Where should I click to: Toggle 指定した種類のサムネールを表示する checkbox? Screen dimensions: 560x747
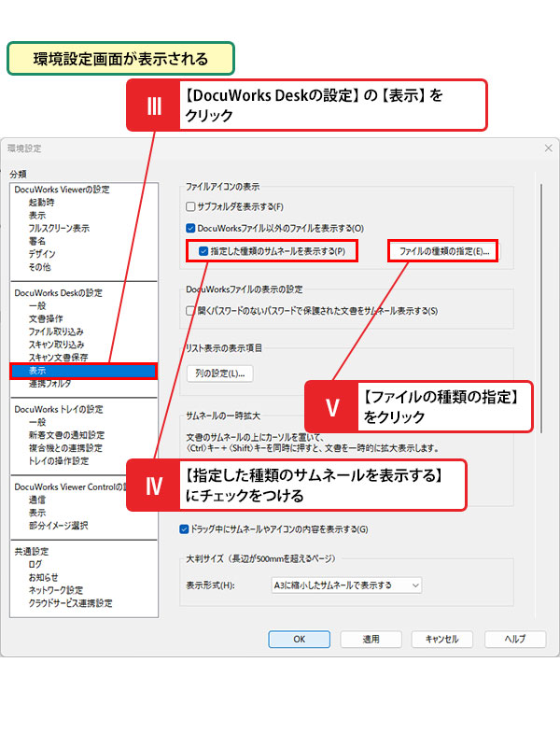tap(203, 251)
